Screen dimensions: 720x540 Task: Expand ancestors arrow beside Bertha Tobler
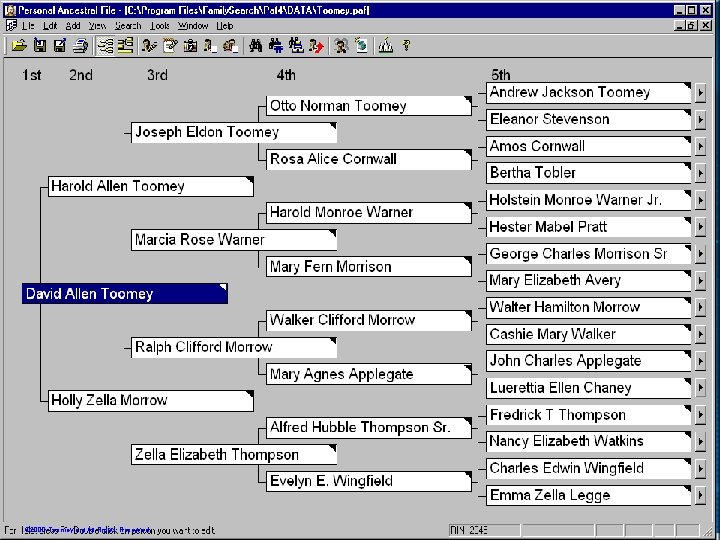click(x=700, y=174)
